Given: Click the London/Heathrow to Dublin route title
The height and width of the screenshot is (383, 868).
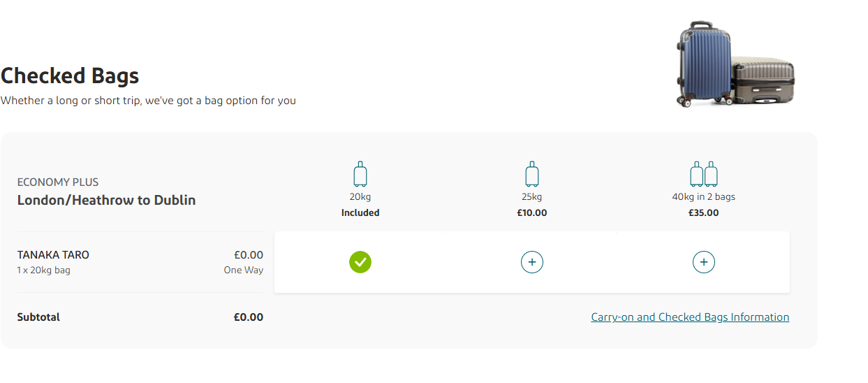Looking at the screenshot, I should pos(106,200).
